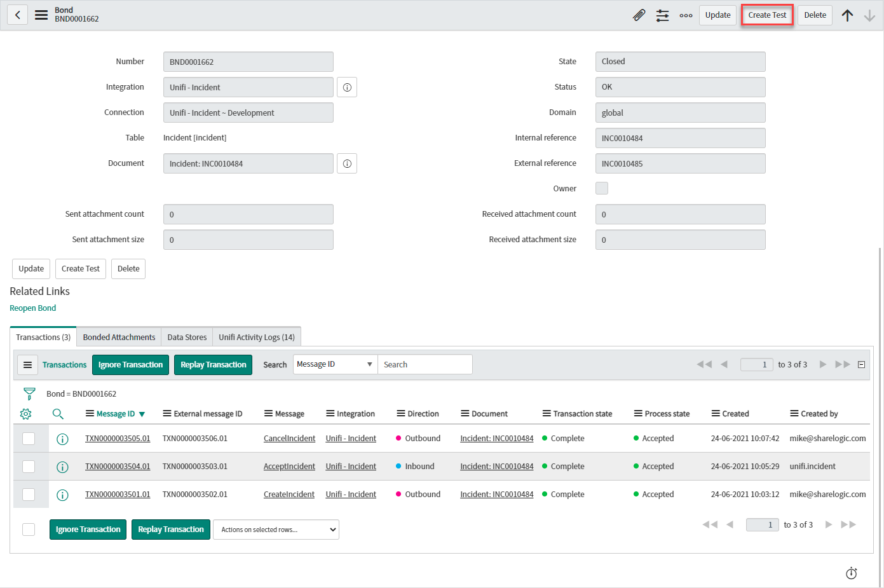The image size is (884, 588).
Task: Select the checkbox for TXN0000003505.01 row
Action: click(x=29, y=439)
